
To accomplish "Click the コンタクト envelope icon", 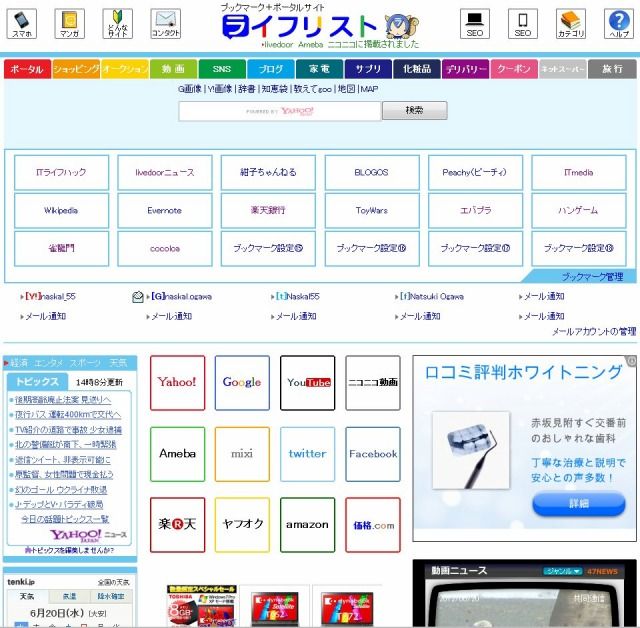I will [x=165, y=24].
